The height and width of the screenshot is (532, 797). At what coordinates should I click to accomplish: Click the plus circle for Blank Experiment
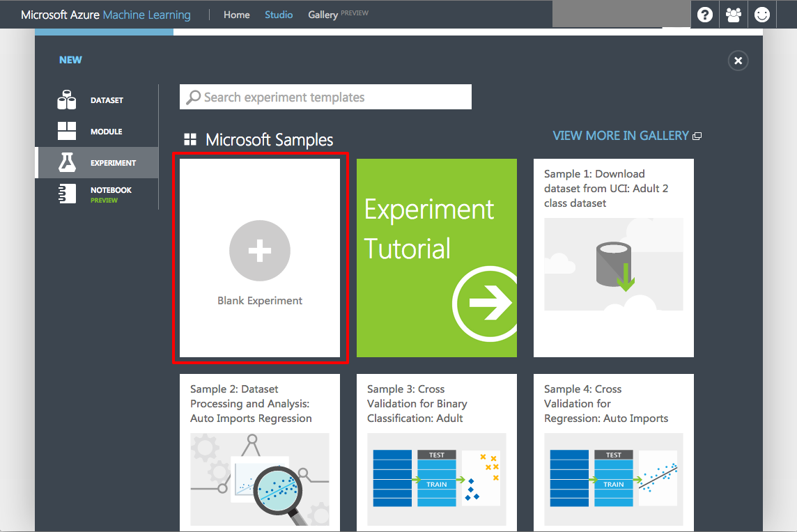(x=260, y=251)
